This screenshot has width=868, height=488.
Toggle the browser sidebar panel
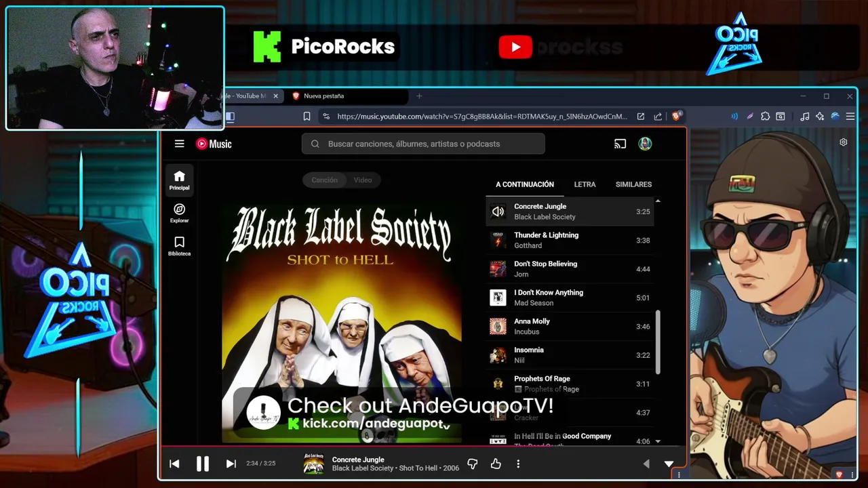(x=230, y=117)
